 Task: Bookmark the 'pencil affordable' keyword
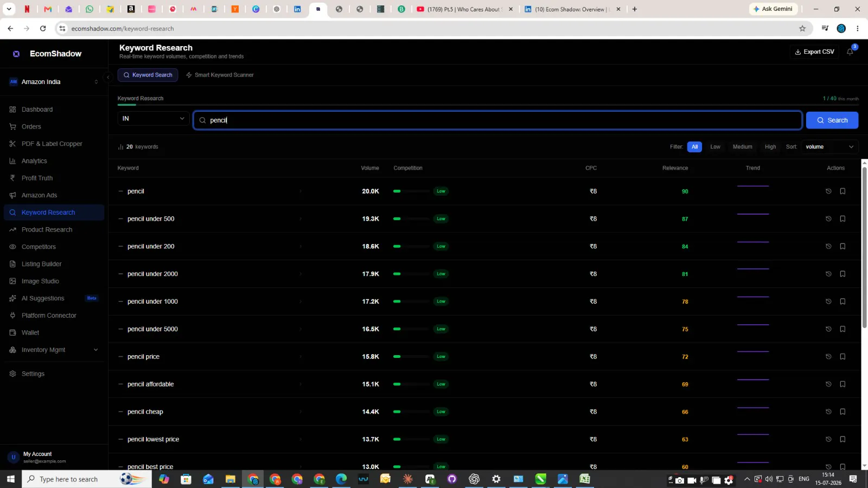click(843, 384)
